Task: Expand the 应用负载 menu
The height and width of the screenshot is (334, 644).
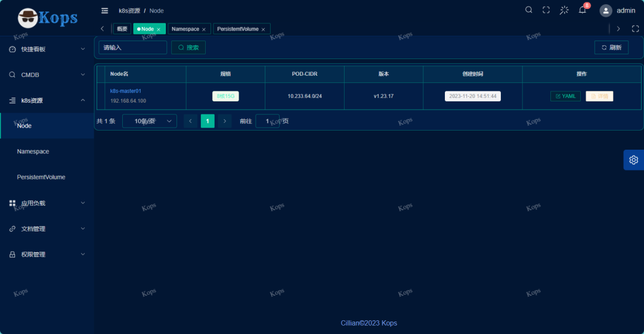Action: 47,203
